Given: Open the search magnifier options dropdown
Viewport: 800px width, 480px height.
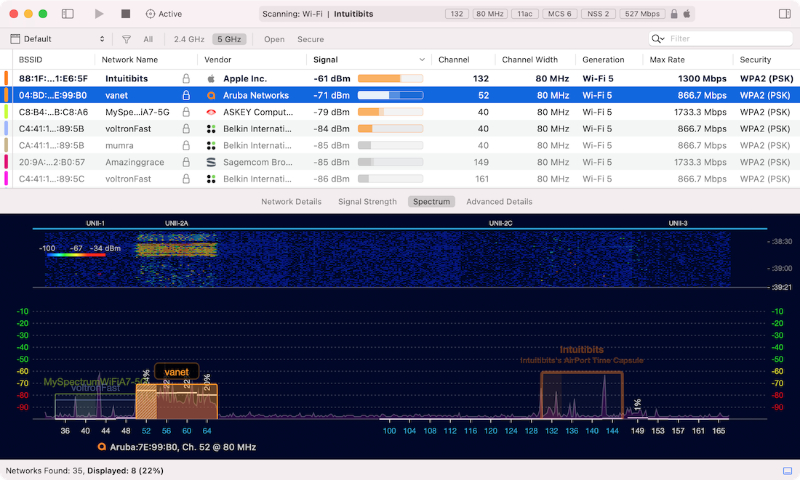Looking at the screenshot, I should [x=658, y=39].
